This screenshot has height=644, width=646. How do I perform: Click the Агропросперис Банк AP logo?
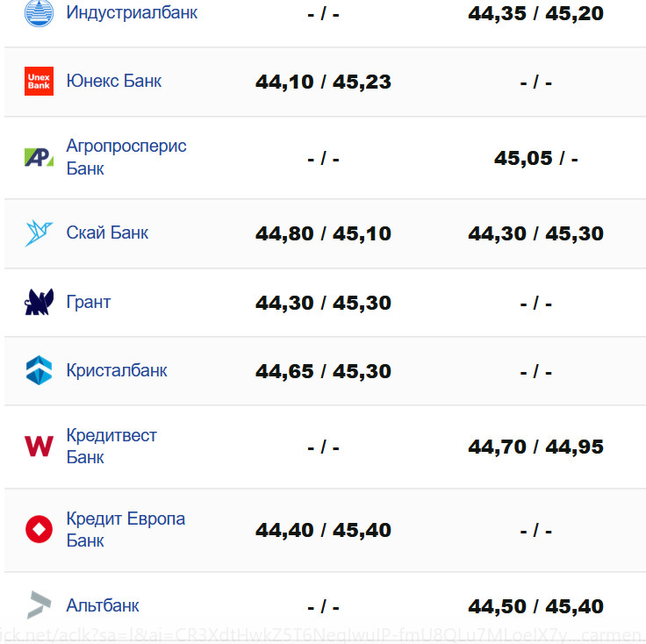click(39, 158)
